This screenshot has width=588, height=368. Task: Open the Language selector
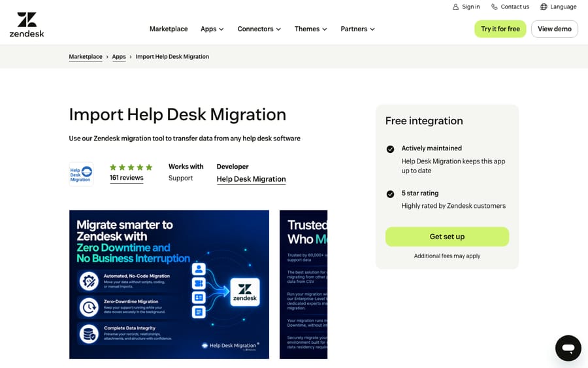tap(559, 7)
